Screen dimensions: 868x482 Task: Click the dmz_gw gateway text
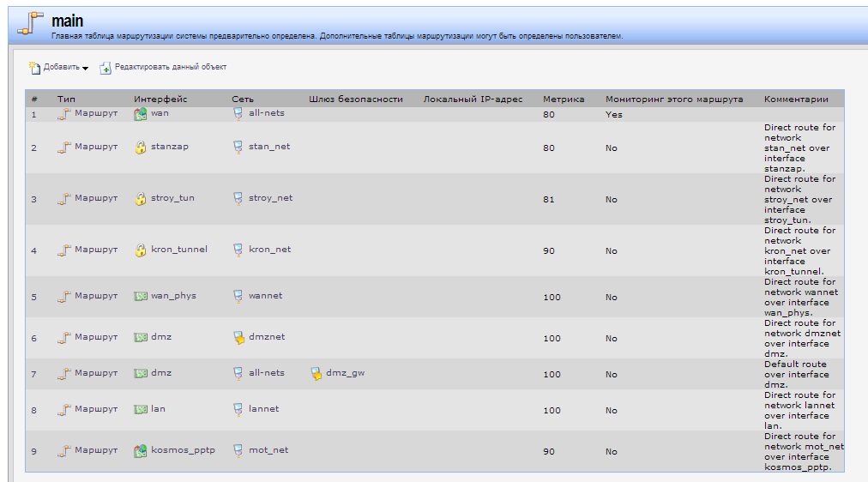tap(346, 373)
